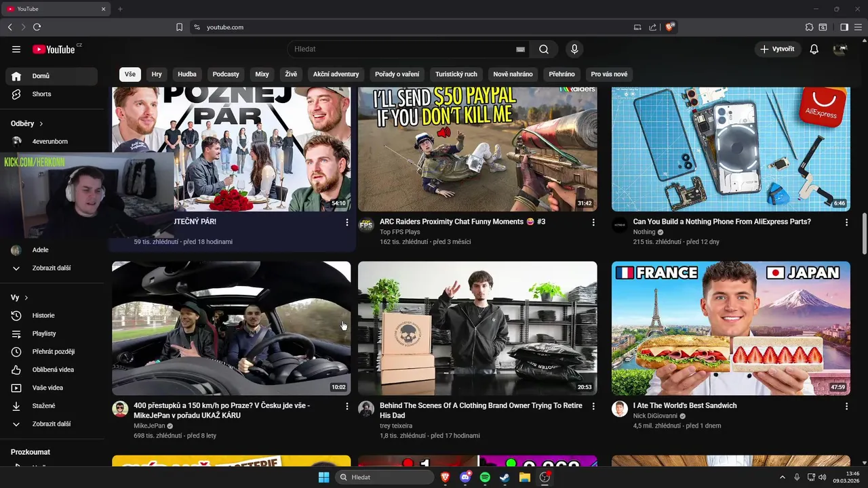
Task: Click the Brave Shields icon
Action: (669, 27)
